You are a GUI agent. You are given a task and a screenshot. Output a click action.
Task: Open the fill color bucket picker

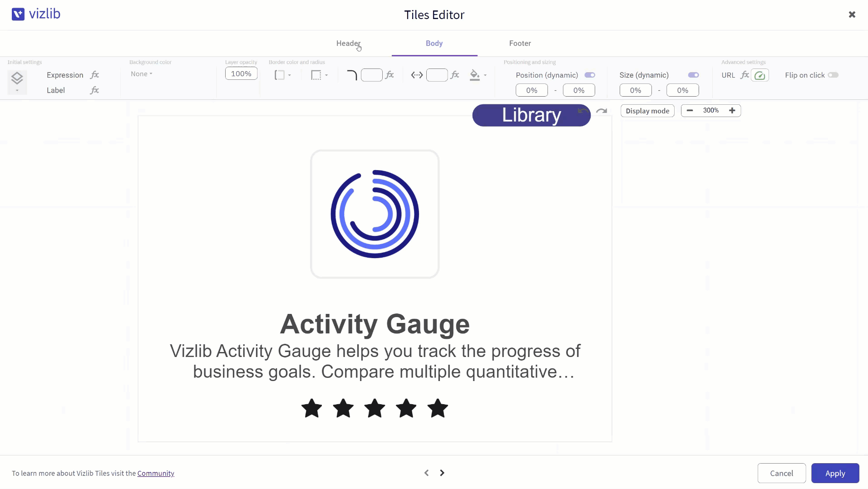(x=478, y=75)
